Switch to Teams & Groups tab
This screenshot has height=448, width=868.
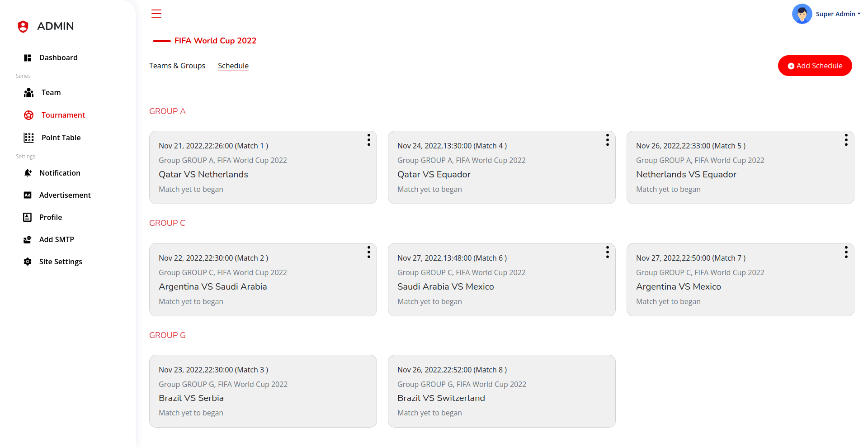[x=177, y=66]
